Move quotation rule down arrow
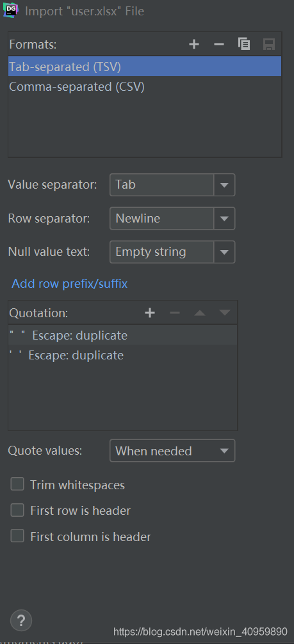This screenshot has height=644, width=294. 225,313
